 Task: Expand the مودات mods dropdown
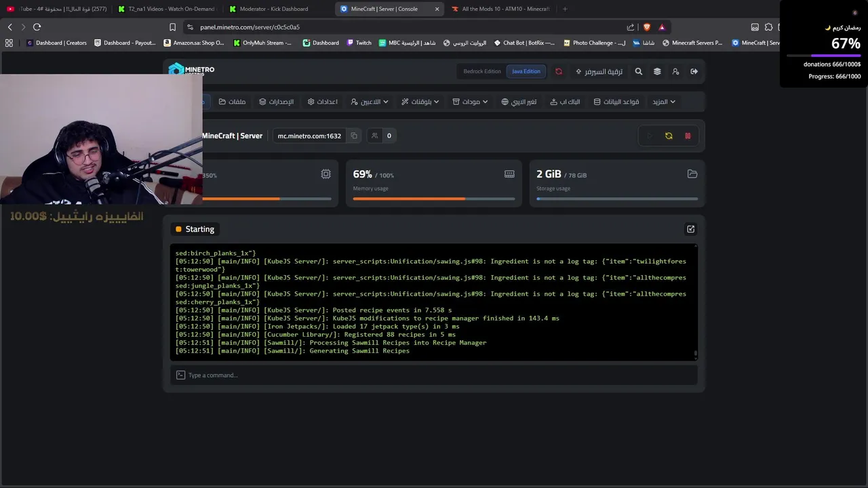tap(471, 102)
